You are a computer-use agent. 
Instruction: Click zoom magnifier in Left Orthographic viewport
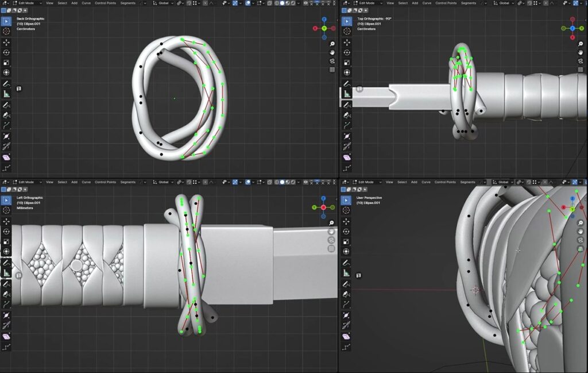coord(331,223)
